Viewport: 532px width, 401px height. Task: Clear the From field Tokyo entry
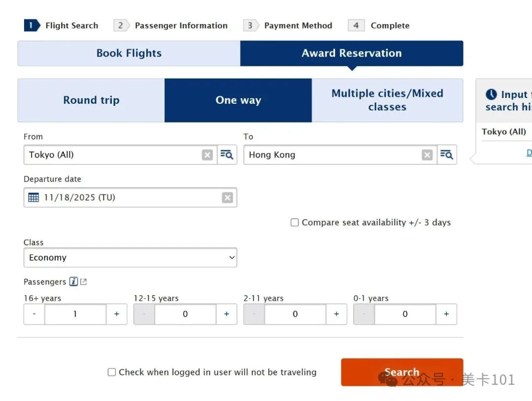point(207,155)
